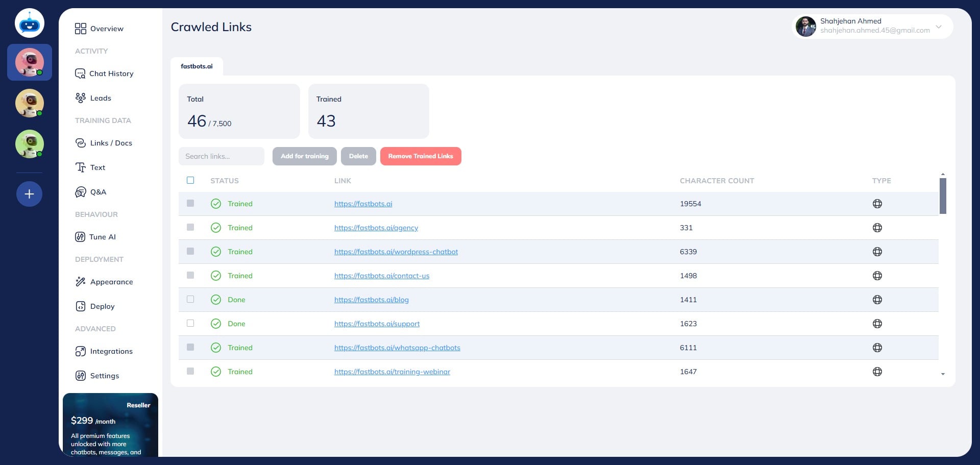980x465 pixels.
Task: Click inside the Search links field
Action: (221, 156)
